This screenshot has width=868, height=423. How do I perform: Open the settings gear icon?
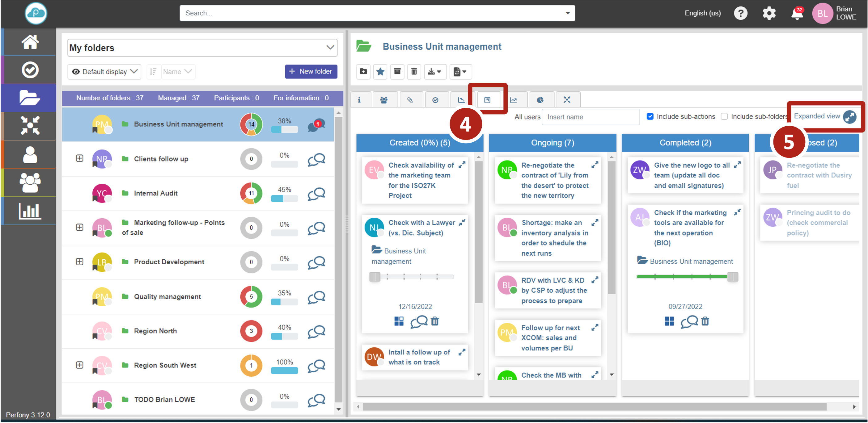tap(768, 14)
